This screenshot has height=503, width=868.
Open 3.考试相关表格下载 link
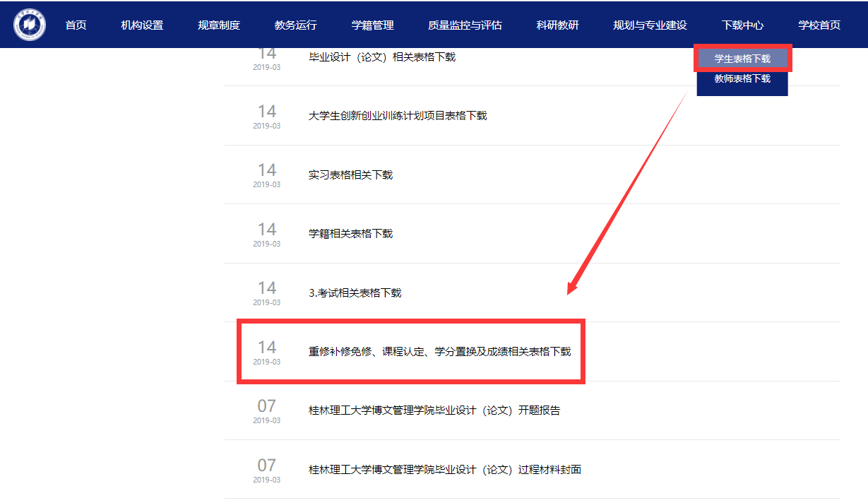click(x=355, y=292)
